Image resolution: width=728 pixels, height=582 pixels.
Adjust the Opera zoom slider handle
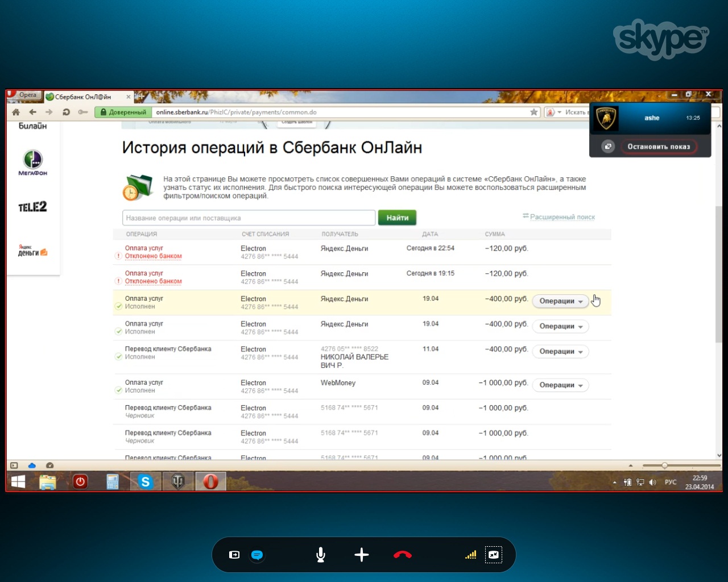pos(664,465)
